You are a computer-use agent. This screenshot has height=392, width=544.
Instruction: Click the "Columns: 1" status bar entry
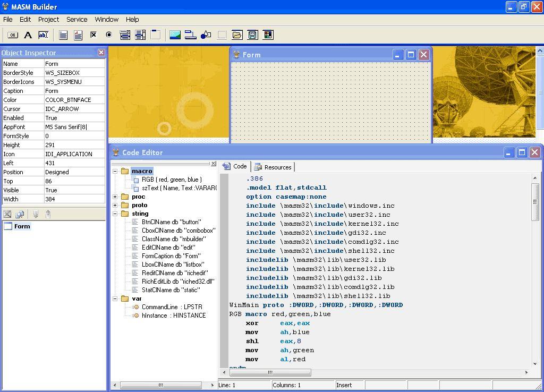(x=303, y=385)
